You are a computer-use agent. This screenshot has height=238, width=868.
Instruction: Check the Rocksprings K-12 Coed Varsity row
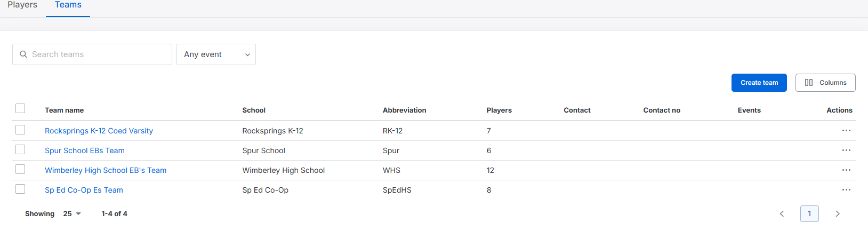20,130
